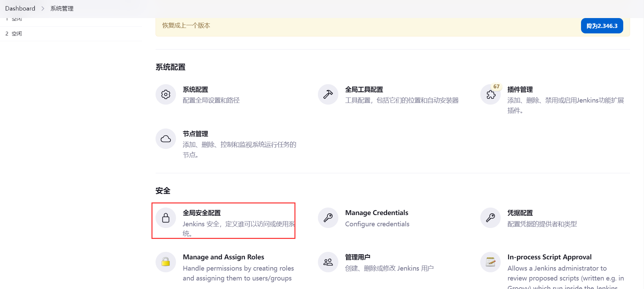Click yellow lock icon for Manage and Assign Roles

click(166, 262)
